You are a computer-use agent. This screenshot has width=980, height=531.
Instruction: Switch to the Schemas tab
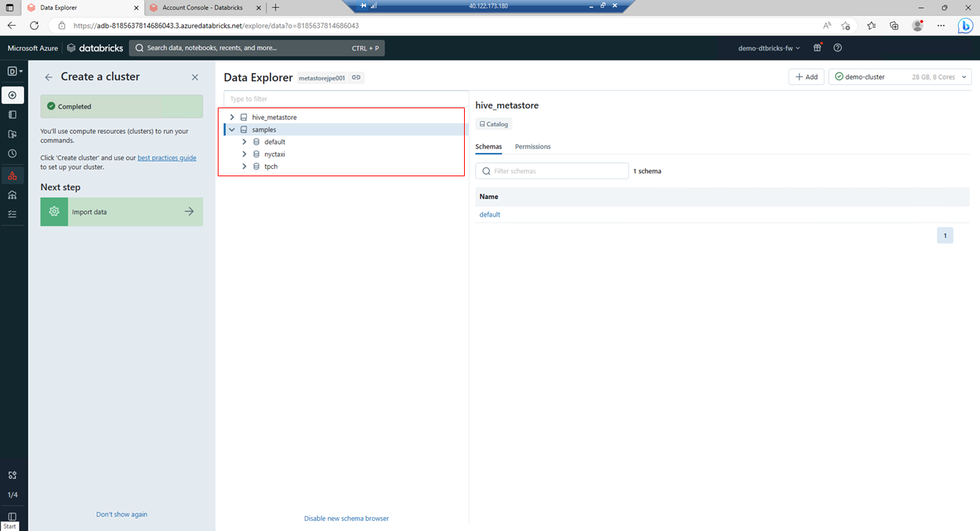(x=489, y=146)
